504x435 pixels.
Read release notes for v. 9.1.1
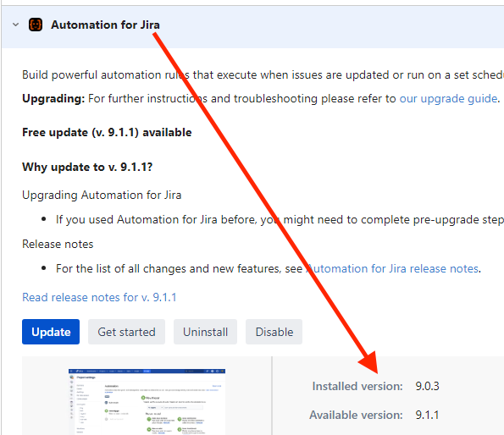[x=99, y=297]
